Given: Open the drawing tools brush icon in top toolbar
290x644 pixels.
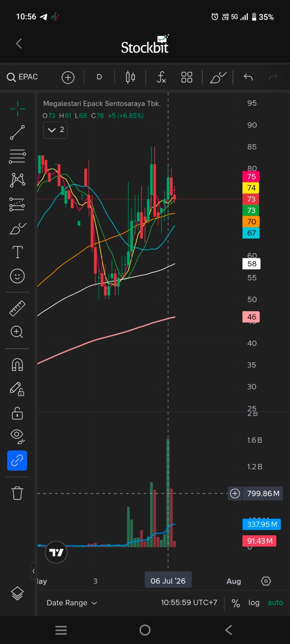Looking at the screenshot, I should coord(218,77).
